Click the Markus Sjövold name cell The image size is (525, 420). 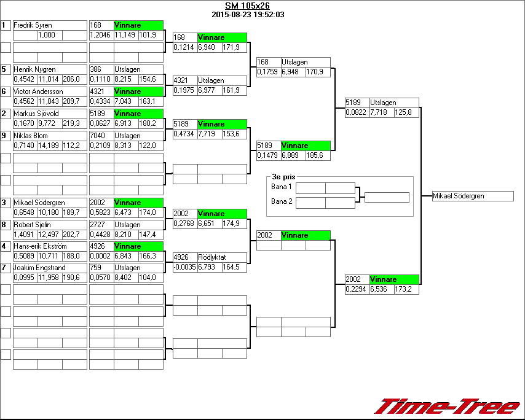(x=50, y=114)
